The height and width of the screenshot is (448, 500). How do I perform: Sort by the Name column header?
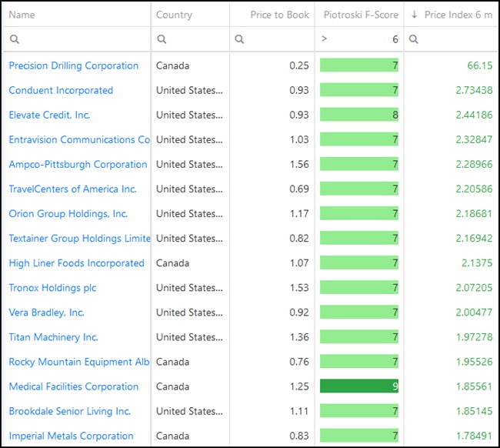click(x=22, y=15)
